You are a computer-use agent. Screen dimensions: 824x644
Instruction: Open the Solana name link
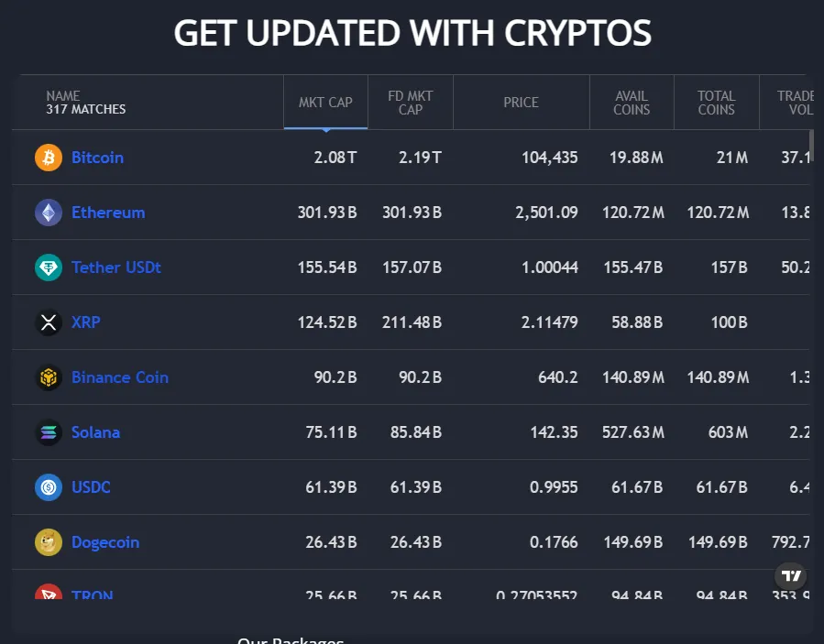[95, 432]
